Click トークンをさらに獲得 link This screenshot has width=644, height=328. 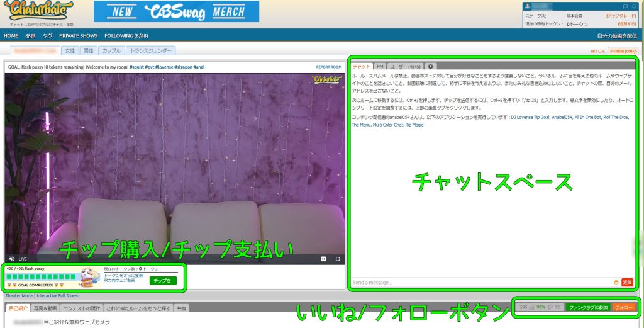pos(123,276)
